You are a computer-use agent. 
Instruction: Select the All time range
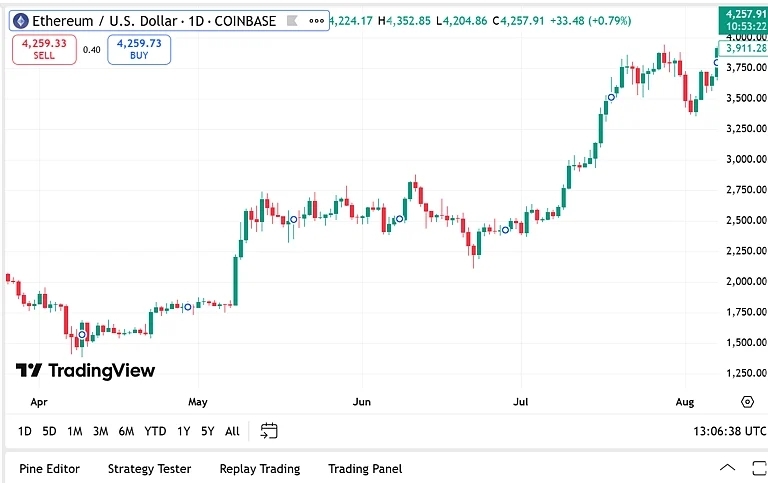tap(232, 431)
